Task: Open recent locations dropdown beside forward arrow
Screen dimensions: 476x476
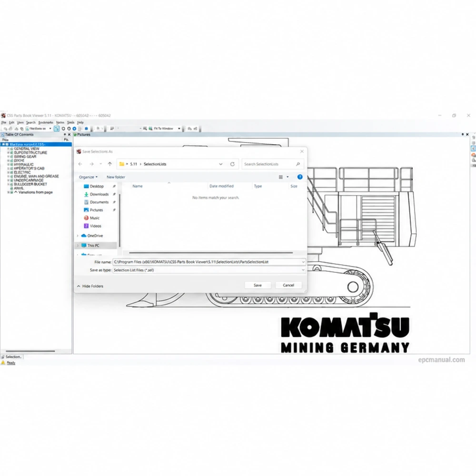Action: point(101,164)
